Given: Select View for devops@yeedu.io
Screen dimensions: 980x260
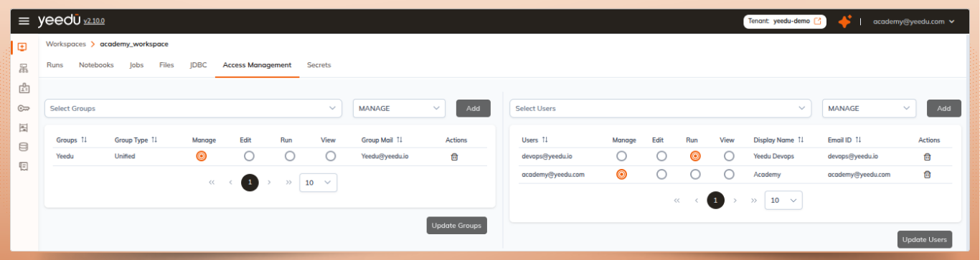Looking at the screenshot, I should [x=729, y=155].
